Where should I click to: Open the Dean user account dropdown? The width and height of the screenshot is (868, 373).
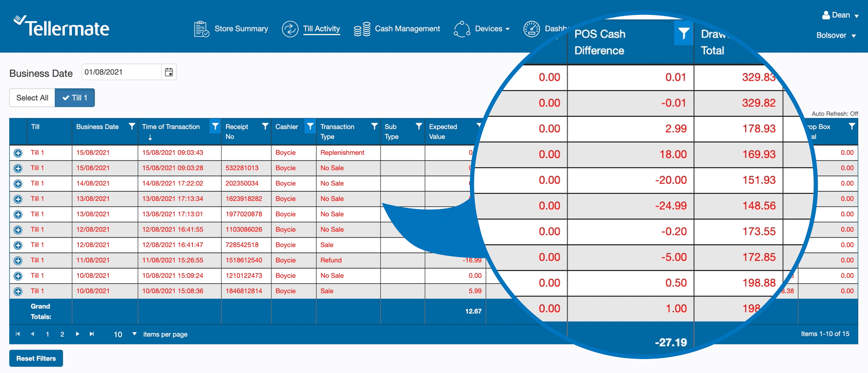(840, 15)
